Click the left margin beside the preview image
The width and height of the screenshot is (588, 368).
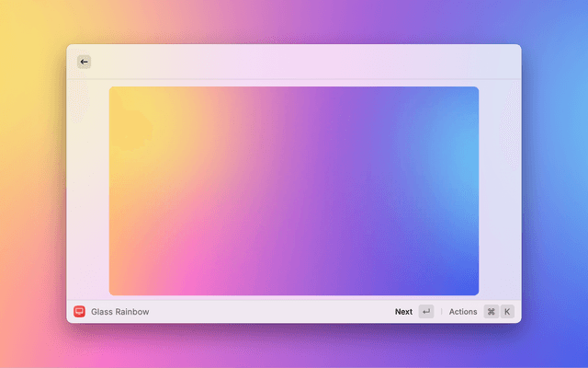coord(88,191)
